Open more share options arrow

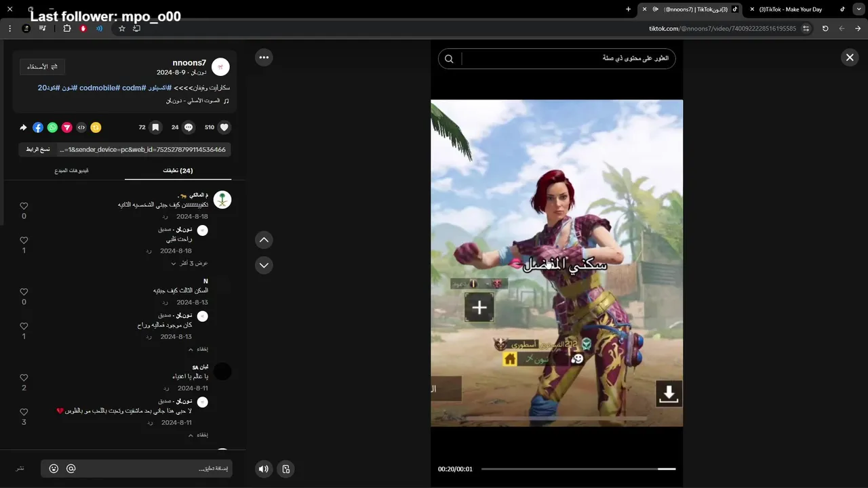click(23, 127)
